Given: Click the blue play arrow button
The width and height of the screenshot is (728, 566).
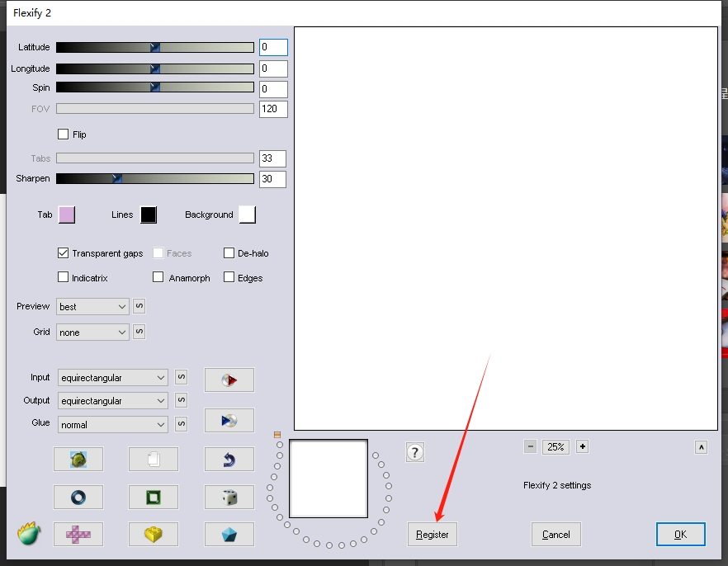Looking at the screenshot, I should click(x=229, y=420).
